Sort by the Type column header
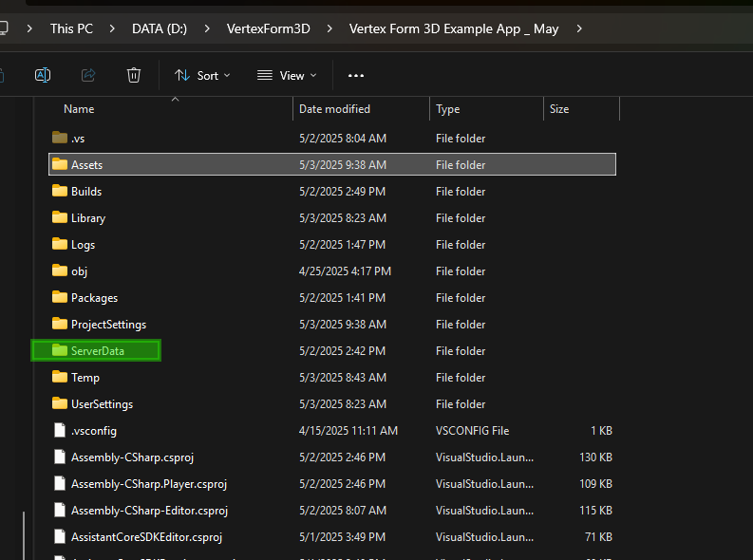753x560 pixels. tap(448, 109)
